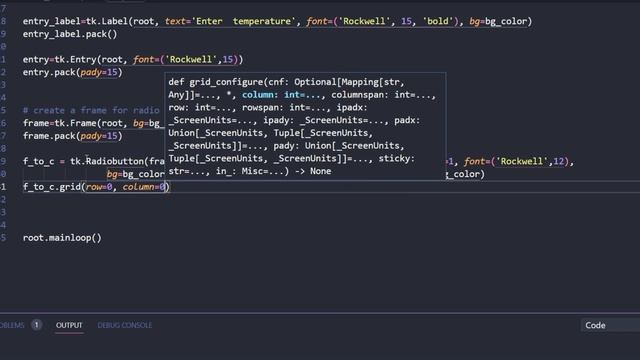Click the '# create a frame for radio' comment
Viewport: 640px width, 360px height.
(x=91, y=110)
